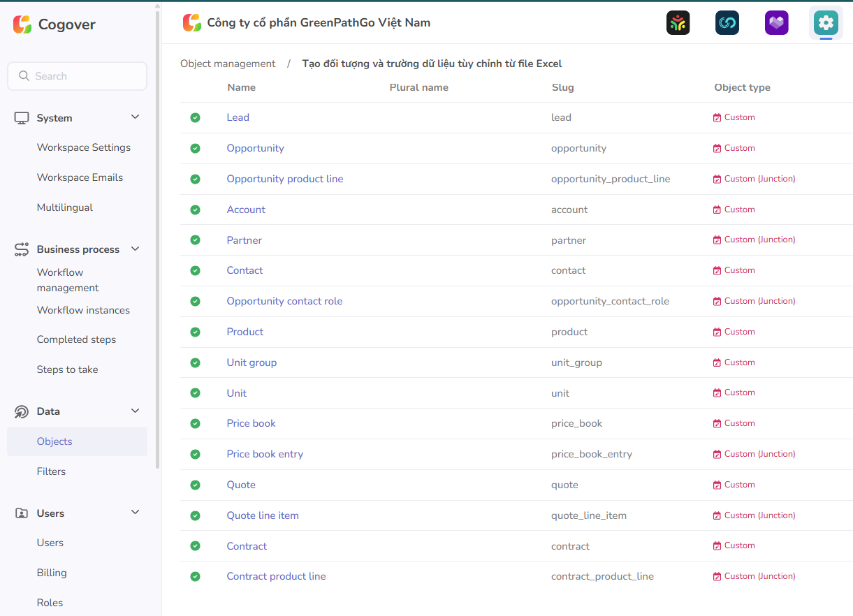Click green check icon in Account row

[195, 210]
